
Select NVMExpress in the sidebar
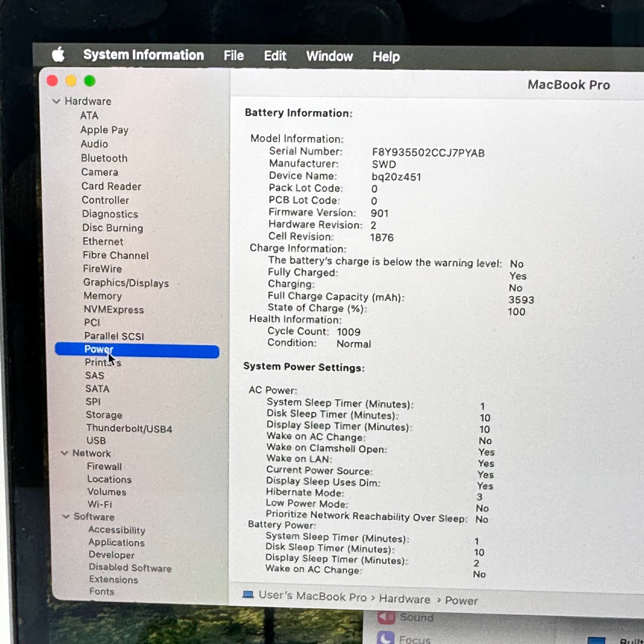[x=114, y=310]
